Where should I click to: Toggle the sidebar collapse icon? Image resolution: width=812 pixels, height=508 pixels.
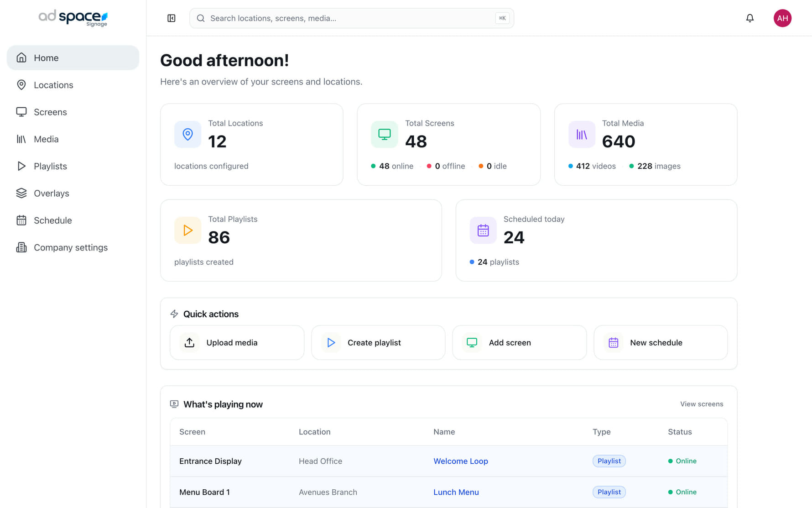(172, 18)
